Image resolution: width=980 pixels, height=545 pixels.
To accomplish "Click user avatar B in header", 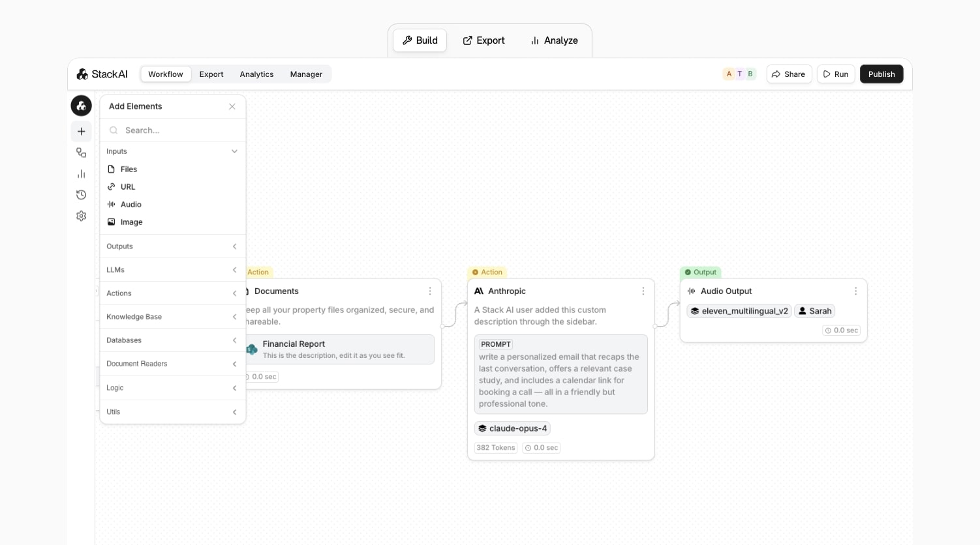I will (750, 74).
